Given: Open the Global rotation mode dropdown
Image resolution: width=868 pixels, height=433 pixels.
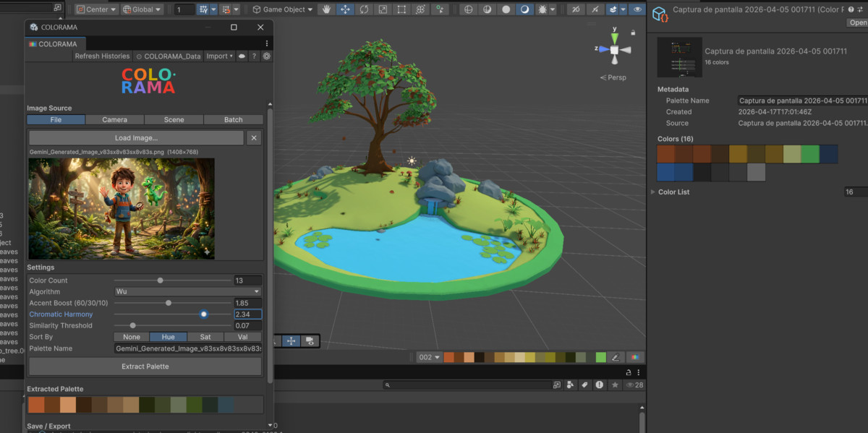Looking at the screenshot, I should coord(142,9).
